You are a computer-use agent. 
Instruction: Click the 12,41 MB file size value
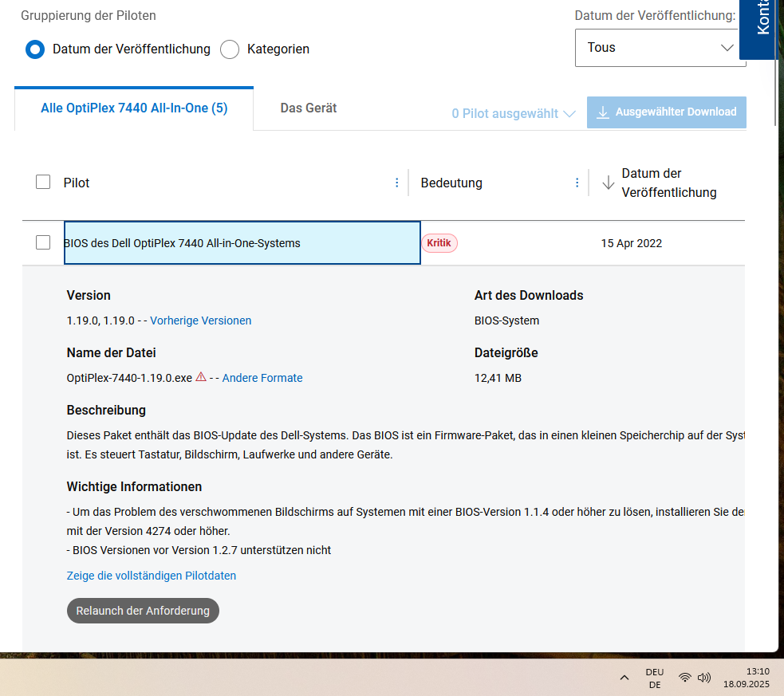(498, 378)
